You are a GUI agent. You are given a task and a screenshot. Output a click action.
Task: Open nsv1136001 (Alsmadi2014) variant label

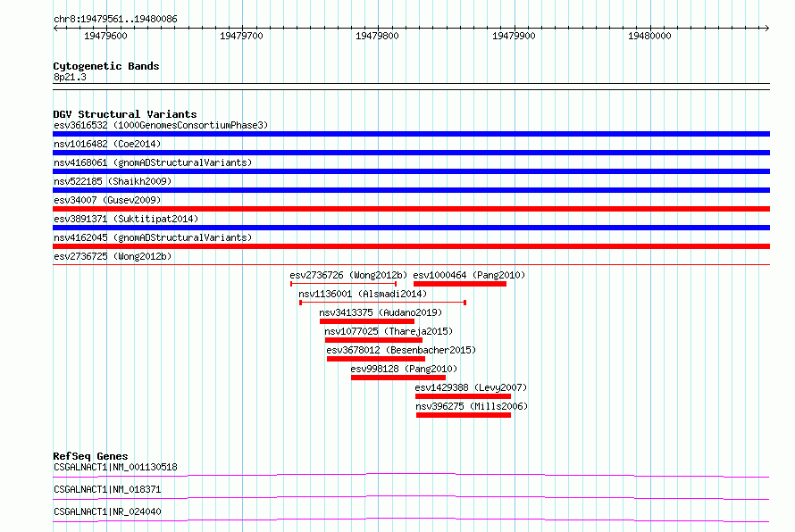[x=363, y=294]
